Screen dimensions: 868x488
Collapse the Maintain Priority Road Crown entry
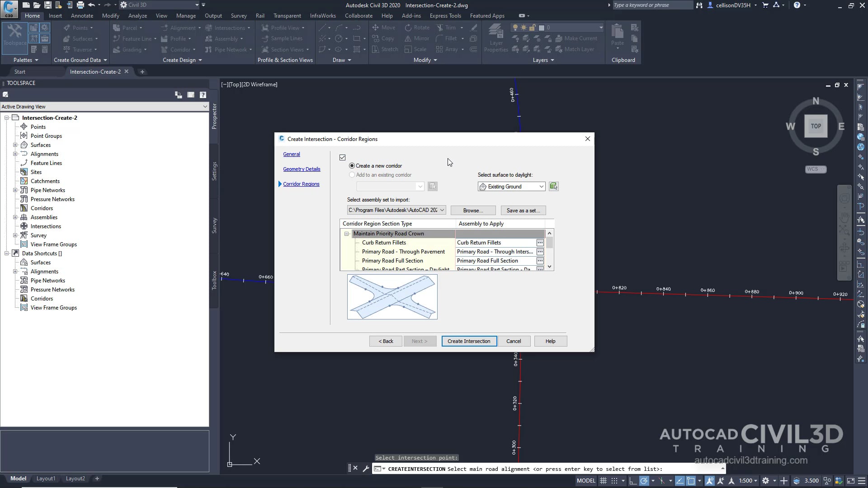[x=347, y=234]
